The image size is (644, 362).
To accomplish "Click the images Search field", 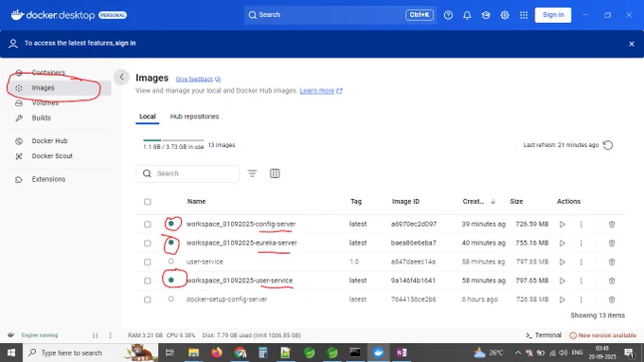I will pyautogui.click(x=188, y=173).
